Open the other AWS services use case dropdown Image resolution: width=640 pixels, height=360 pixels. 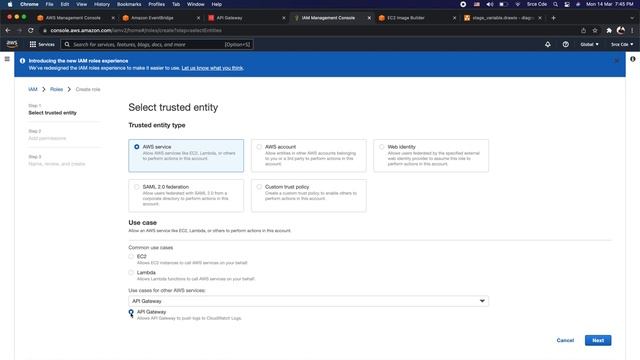pos(309,301)
